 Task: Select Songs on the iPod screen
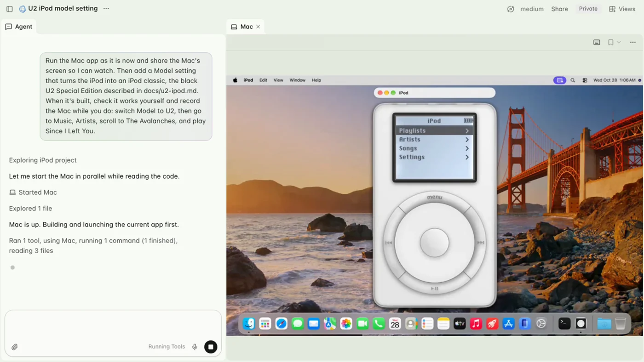click(x=434, y=148)
